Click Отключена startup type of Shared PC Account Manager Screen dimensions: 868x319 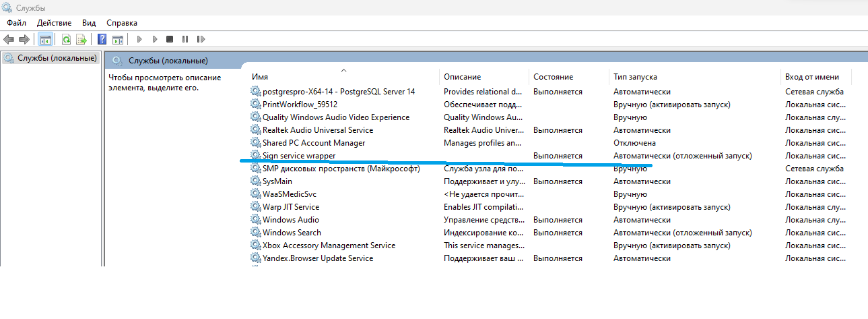[634, 143]
